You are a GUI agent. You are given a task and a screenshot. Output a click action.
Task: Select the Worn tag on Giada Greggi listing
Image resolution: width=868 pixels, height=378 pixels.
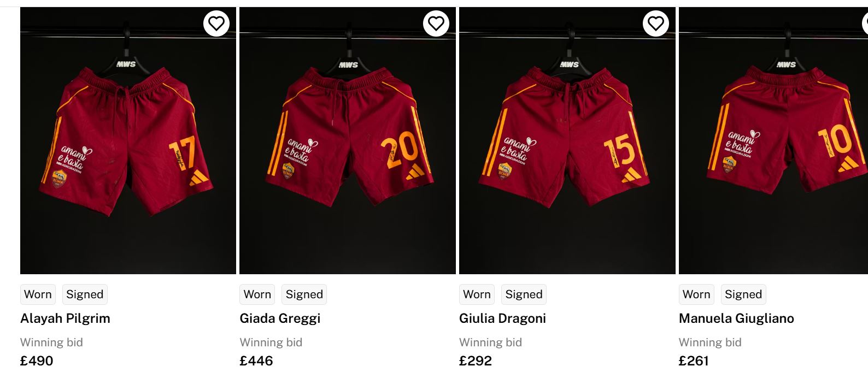click(257, 294)
